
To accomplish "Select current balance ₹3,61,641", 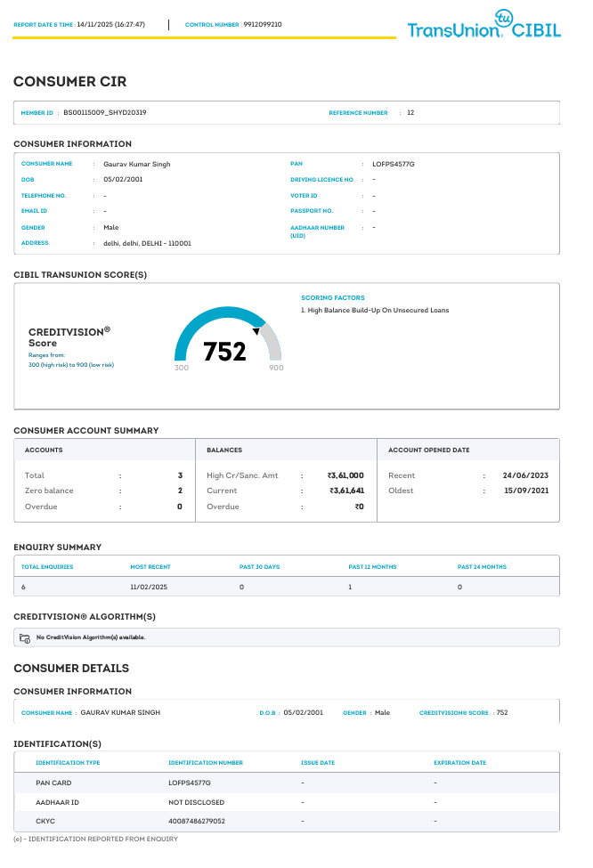I will coord(346,491).
